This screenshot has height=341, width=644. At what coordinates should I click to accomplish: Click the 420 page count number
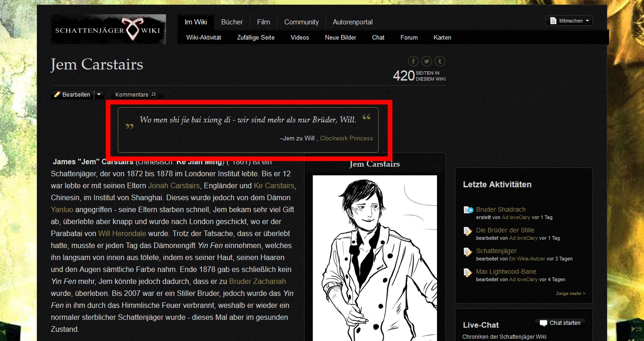click(x=404, y=75)
